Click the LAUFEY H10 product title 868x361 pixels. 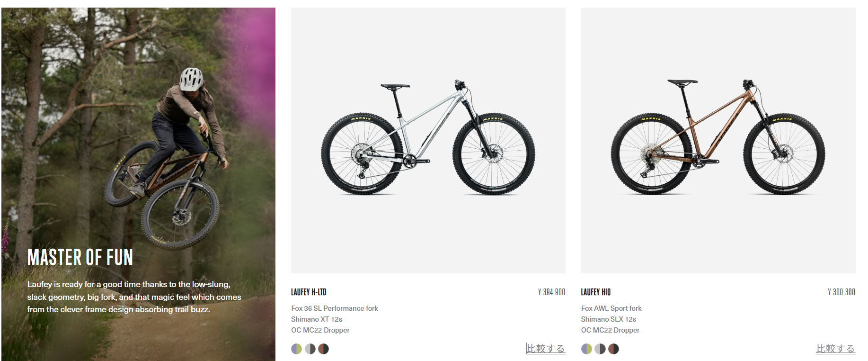(x=595, y=292)
